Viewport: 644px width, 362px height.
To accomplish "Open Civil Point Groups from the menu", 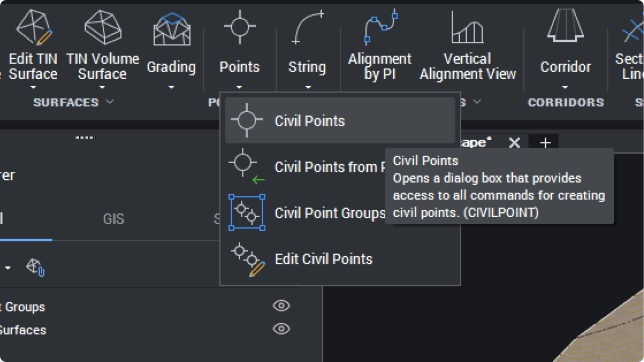I will [329, 213].
